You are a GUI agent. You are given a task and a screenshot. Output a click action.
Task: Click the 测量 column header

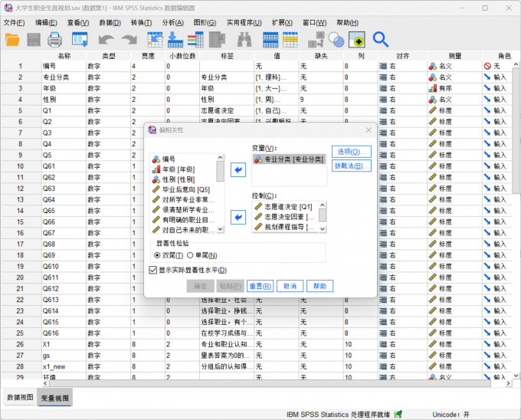pyautogui.click(x=455, y=55)
